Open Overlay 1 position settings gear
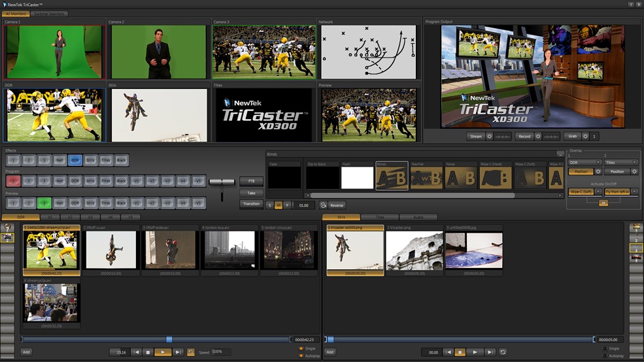644x362 pixels. [598, 172]
